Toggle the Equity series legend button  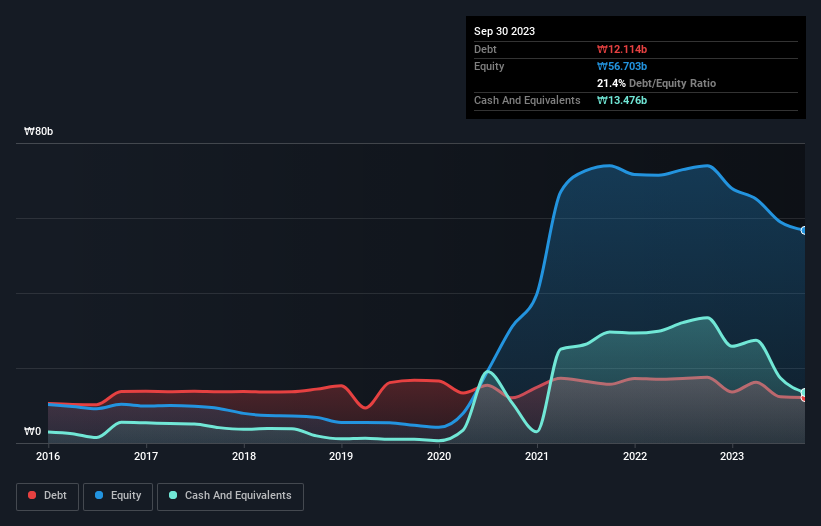(x=118, y=496)
